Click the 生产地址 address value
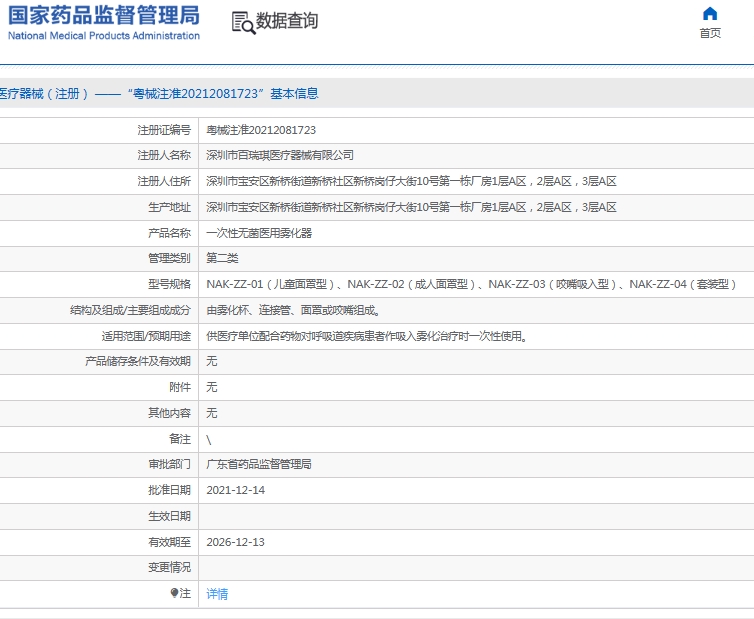The width and height of the screenshot is (754, 619). click(x=411, y=207)
